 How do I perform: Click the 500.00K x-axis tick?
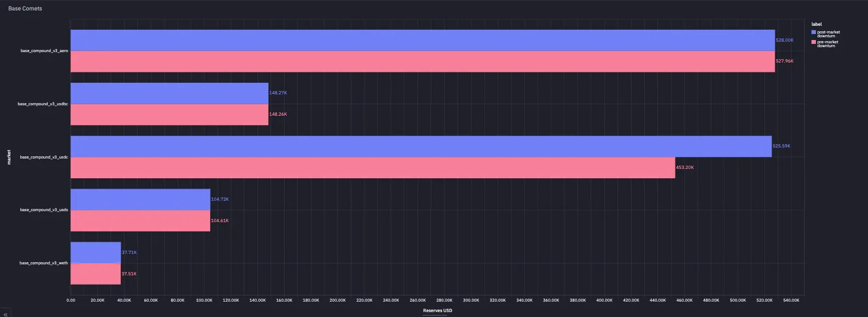(x=738, y=301)
